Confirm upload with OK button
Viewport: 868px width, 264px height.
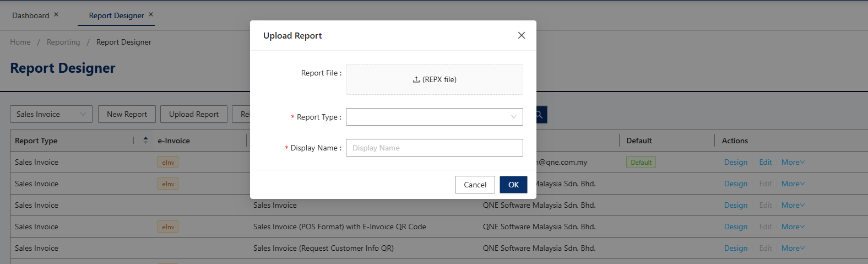pyautogui.click(x=513, y=185)
